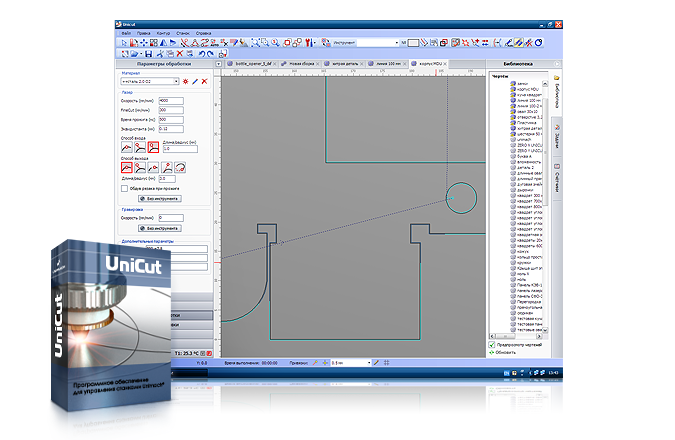Click the laser speed input field
The height and width of the screenshot is (440, 675).
tap(171, 101)
